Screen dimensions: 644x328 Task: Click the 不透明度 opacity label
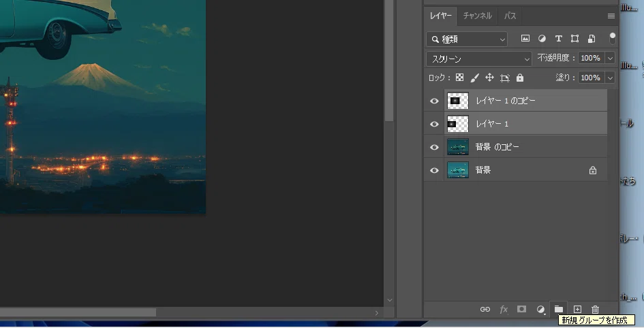pyautogui.click(x=556, y=58)
